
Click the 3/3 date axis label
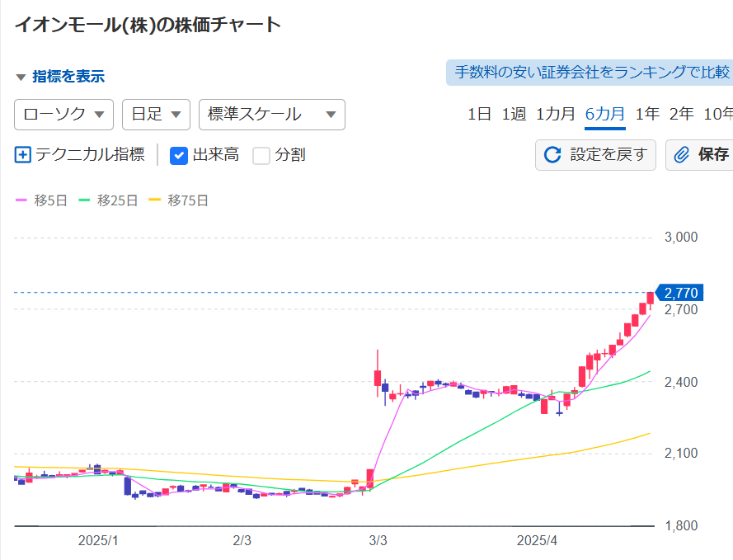click(x=378, y=541)
